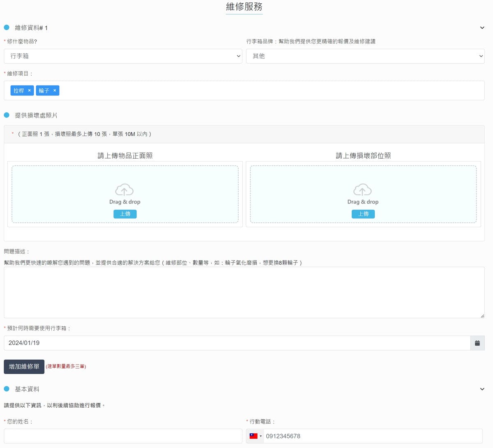Remove the 拉桿 tag
This screenshot has width=493, height=448.
29,90
